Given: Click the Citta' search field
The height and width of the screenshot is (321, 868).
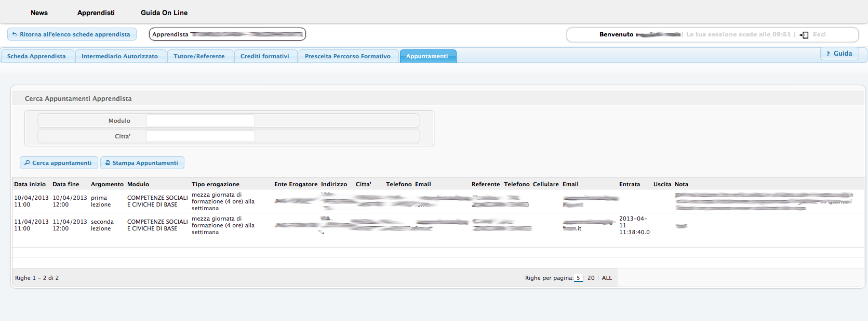Looking at the screenshot, I should click(x=200, y=136).
